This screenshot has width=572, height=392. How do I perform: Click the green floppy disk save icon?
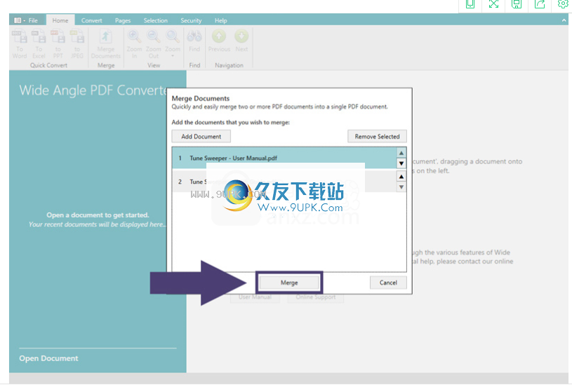(x=517, y=4)
